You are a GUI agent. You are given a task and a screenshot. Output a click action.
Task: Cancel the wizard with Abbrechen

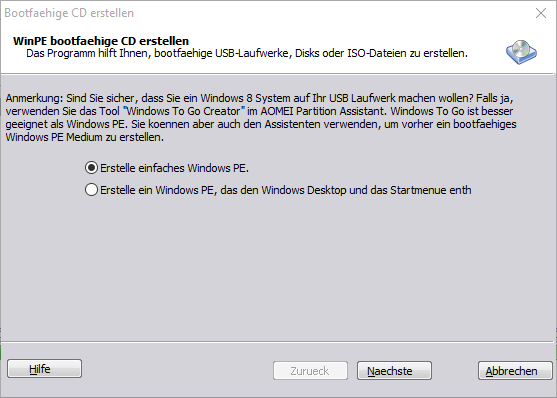click(515, 371)
